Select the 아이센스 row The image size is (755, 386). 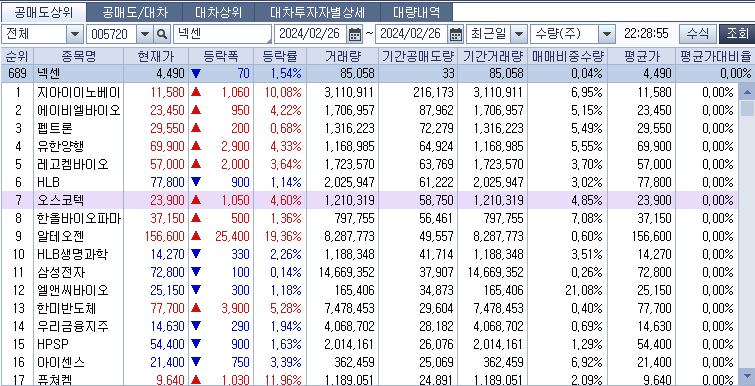tap(370, 362)
